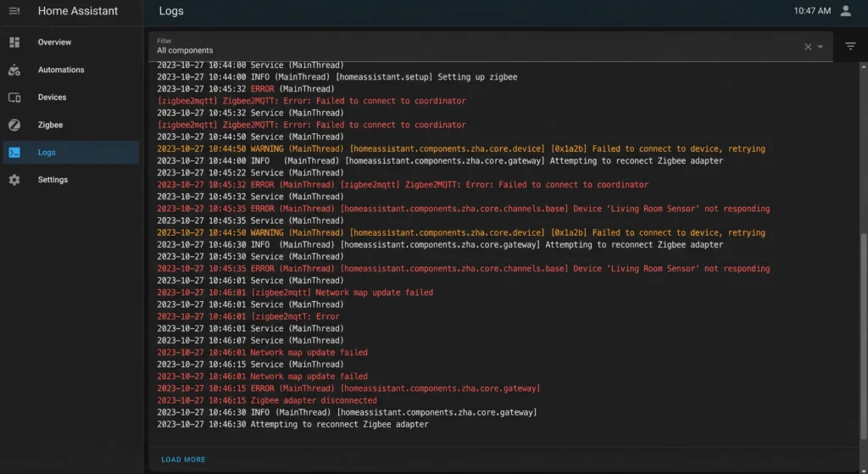Select second 'Living Room Sensor' not responding line
This screenshot has height=474, width=868.
click(x=464, y=269)
